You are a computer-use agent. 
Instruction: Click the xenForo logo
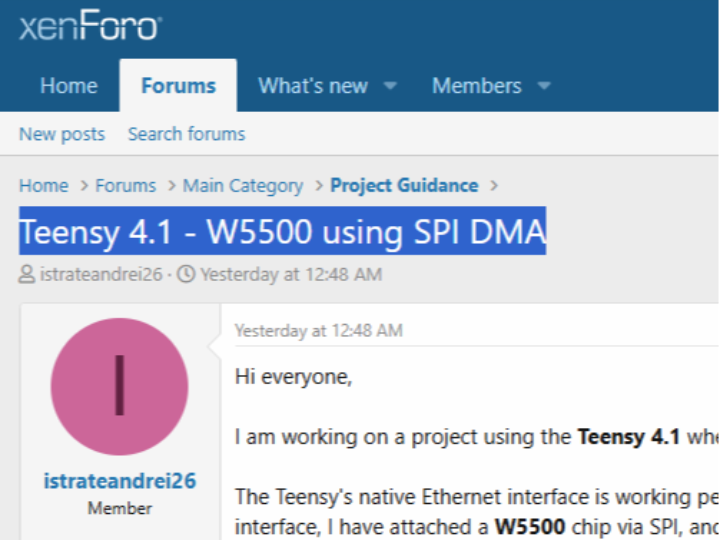pyautogui.click(x=89, y=26)
